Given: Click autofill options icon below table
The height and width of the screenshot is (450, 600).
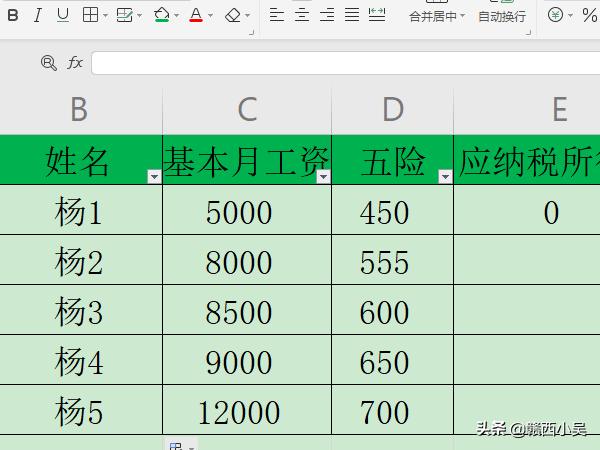Looking at the screenshot, I should coord(181,445).
